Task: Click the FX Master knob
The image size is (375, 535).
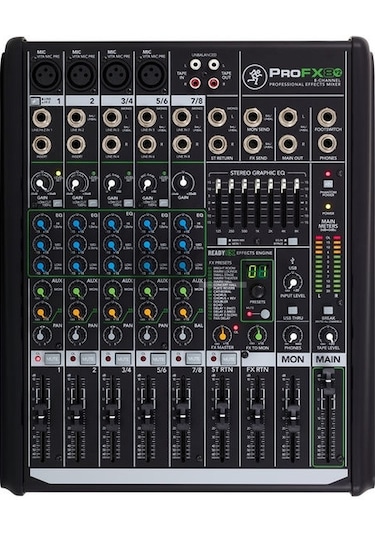Action: pyautogui.click(x=222, y=335)
